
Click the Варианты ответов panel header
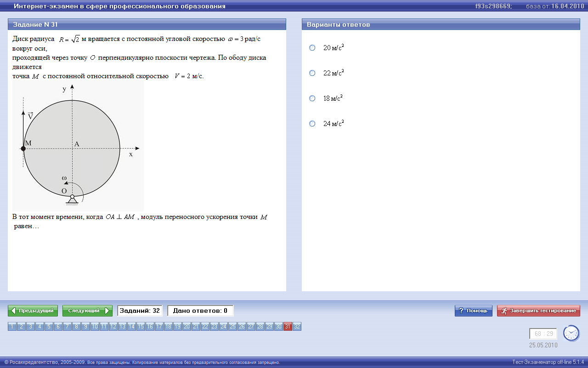point(441,24)
